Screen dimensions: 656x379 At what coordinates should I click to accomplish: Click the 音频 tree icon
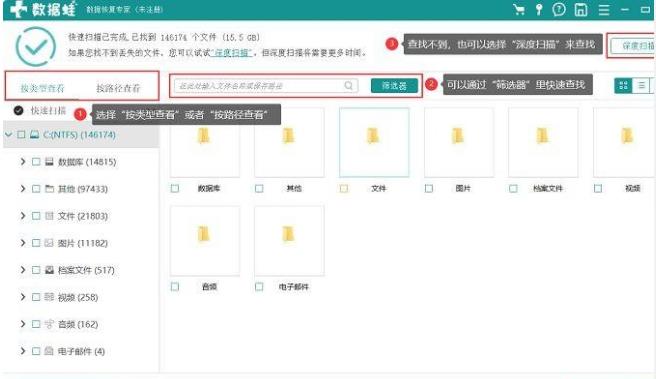pyautogui.click(x=49, y=324)
